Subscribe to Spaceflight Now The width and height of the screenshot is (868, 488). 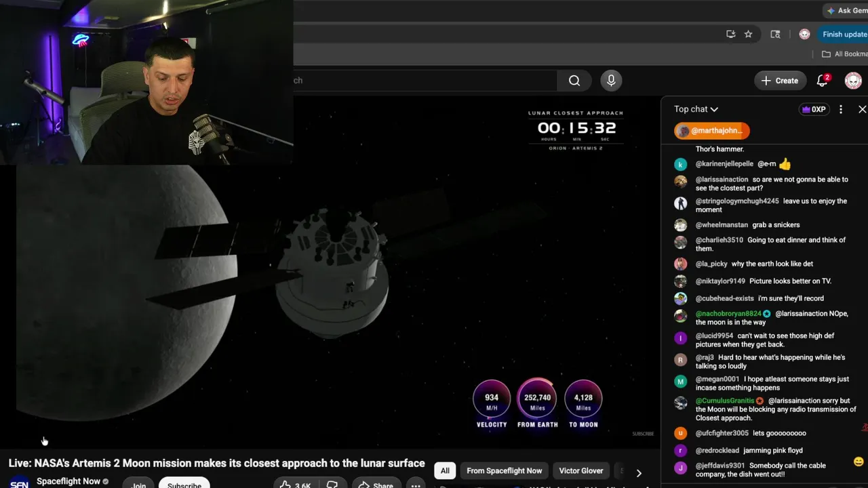point(184,484)
